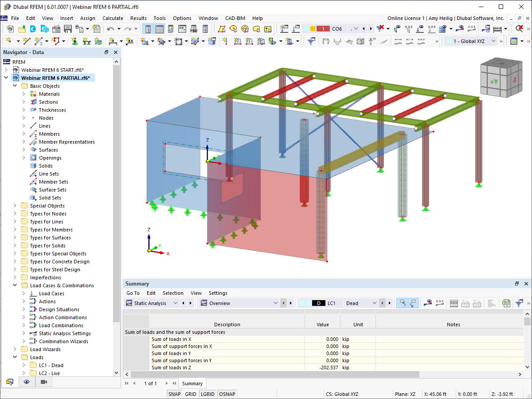This screenshot has height=399, width=532.
Task: Toggle OSNAP in the status bar
Action: click(x=227, y=394)
